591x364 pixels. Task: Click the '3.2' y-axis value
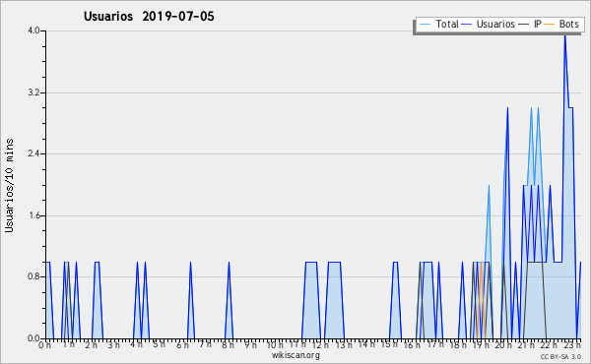[x=33, y=92]
